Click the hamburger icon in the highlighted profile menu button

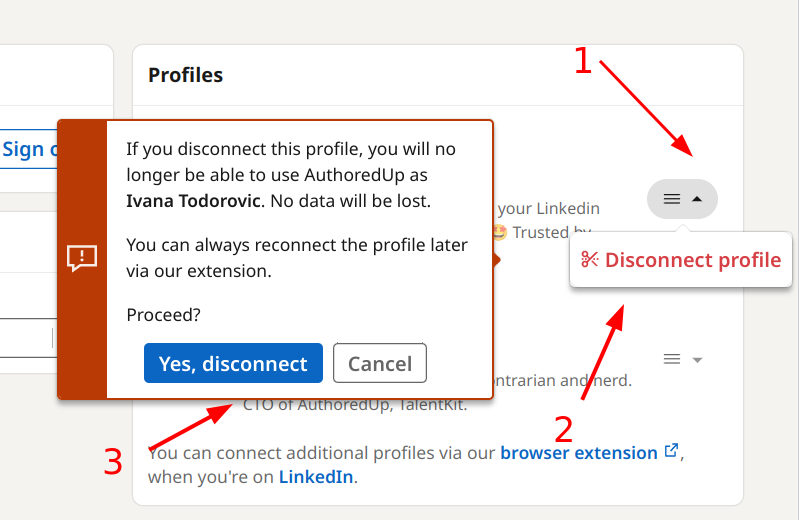[x=672, y=199]
